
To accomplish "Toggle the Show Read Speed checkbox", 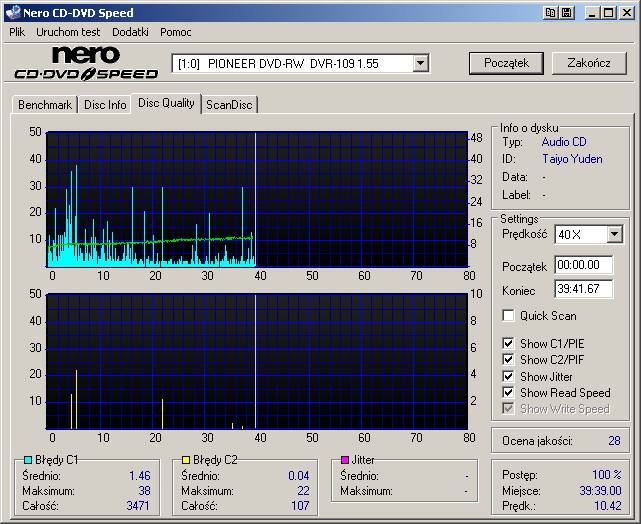I will 508,392.
